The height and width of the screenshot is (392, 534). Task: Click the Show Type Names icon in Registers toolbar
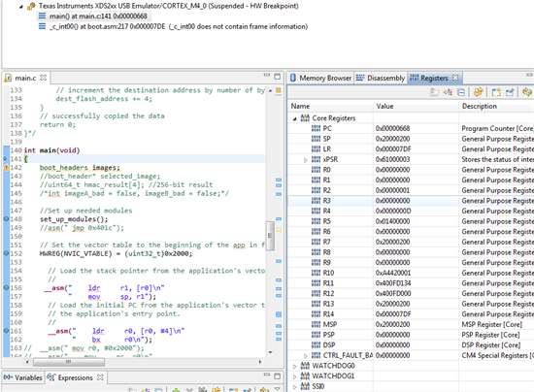(434, 92)
